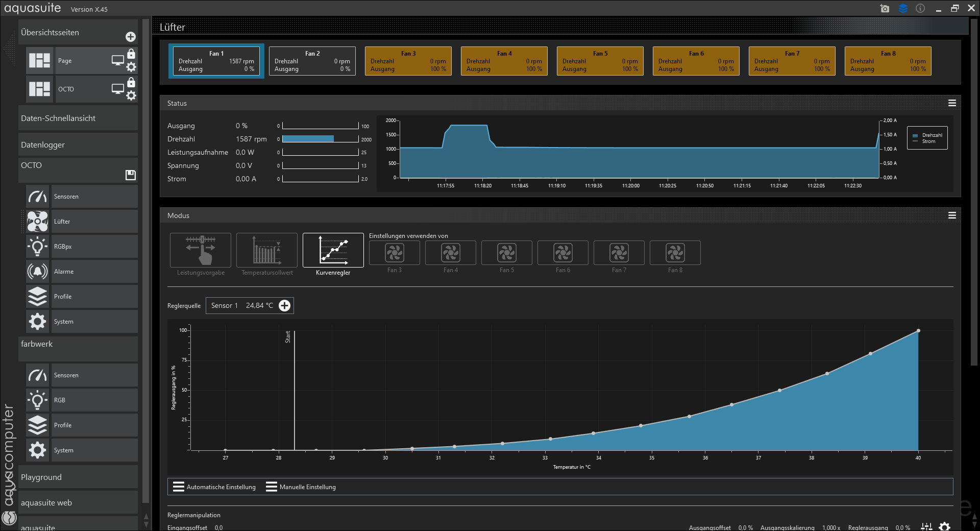
Task: Click Automatische Einstellung button
Action: coord(214,487)
